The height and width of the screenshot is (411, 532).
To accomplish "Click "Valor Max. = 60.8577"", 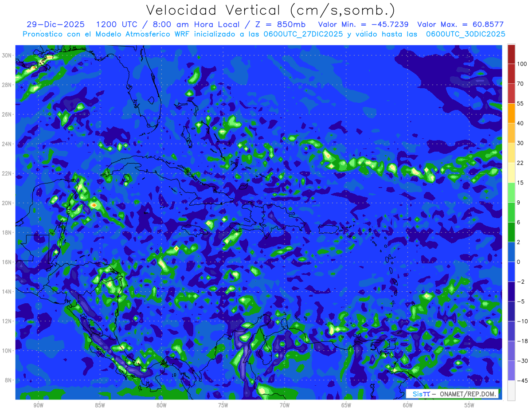I will (x=460, y=24).
